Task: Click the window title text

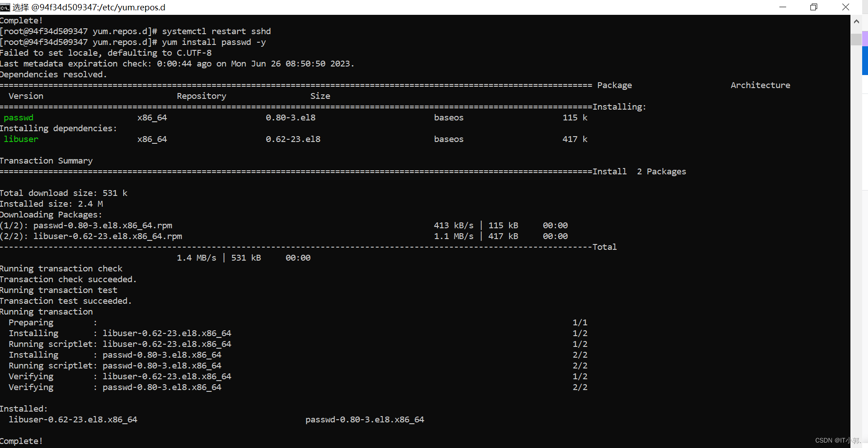Action: [x=89, y=7]
